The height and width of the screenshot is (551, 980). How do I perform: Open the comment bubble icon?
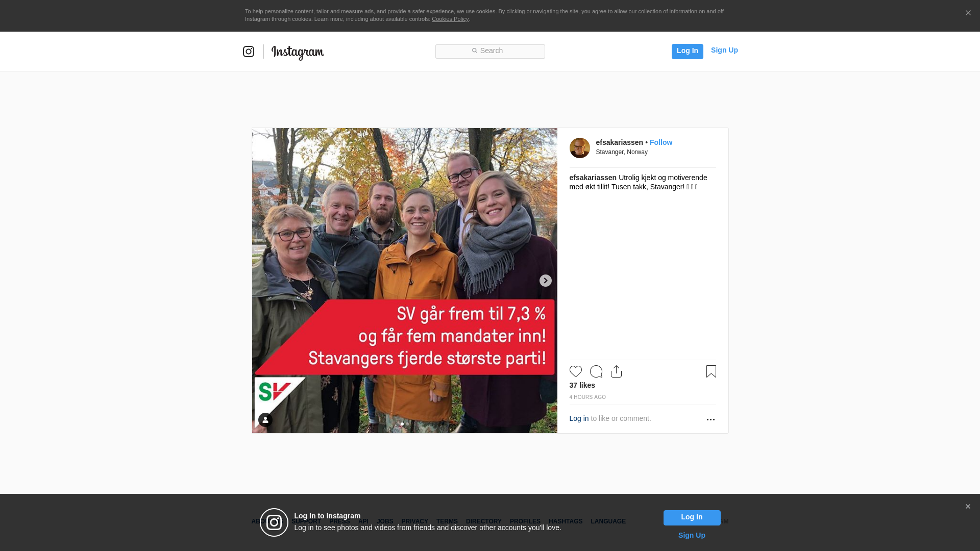tap(596, 371)
